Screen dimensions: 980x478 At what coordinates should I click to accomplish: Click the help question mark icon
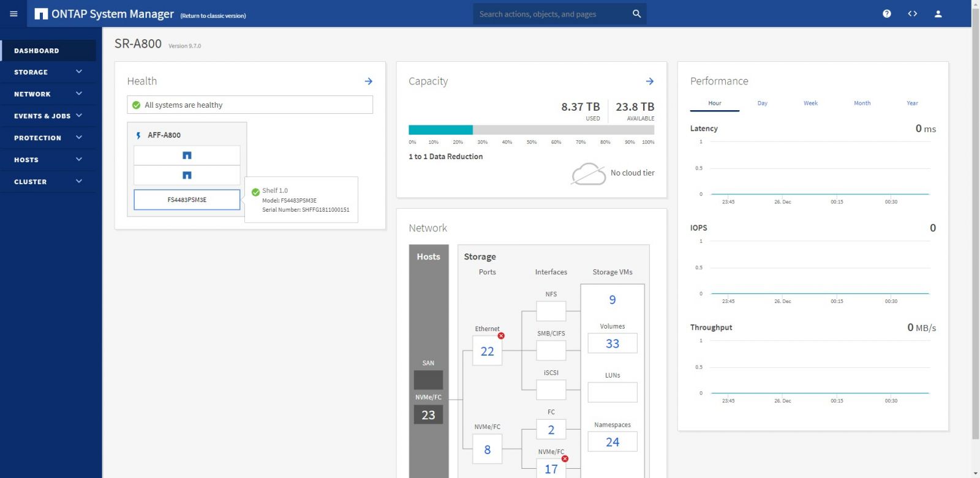tap(886, 13)
